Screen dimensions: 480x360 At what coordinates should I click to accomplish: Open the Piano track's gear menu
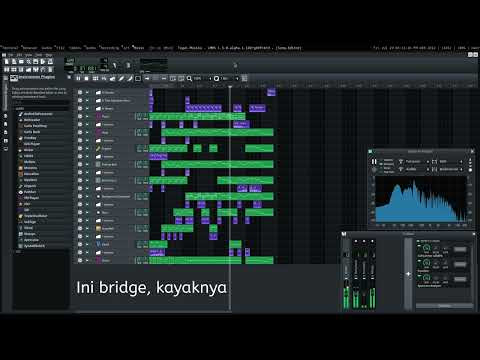(x=80, y=116)
